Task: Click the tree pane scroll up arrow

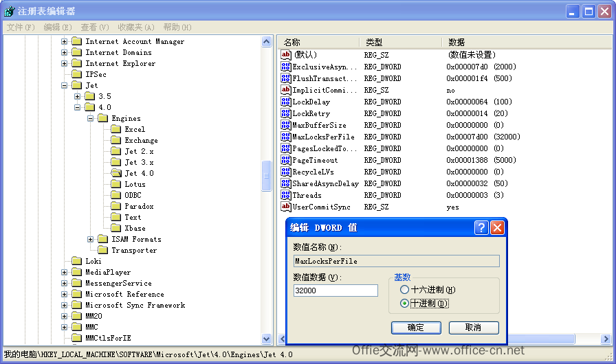Action: 266,42
